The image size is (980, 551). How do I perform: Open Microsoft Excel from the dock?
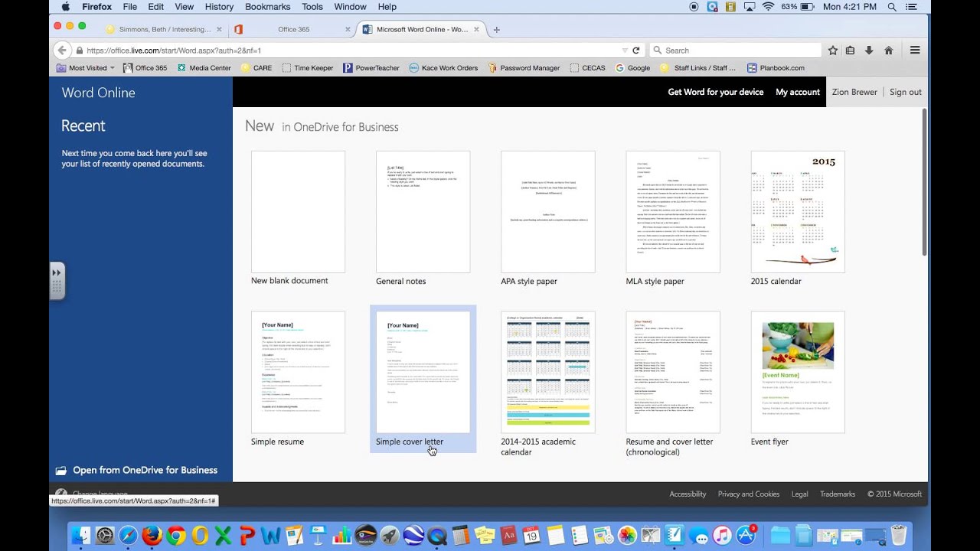224,535
